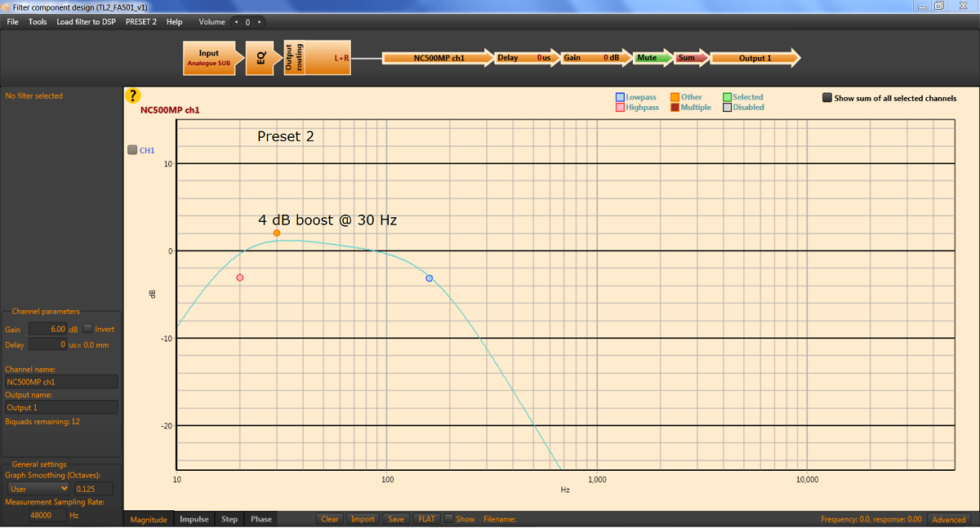The image size is (980, 528).
Task: Toggle the CH1 channel checkbox
Action: coord(132,150)
